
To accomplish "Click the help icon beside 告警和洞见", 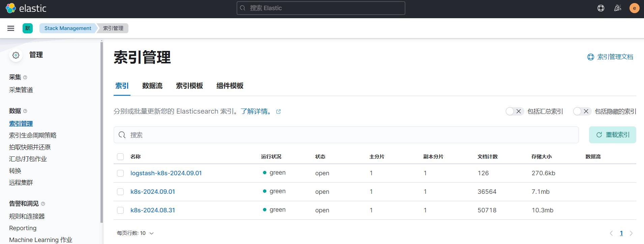I will (x=43, y=204).
